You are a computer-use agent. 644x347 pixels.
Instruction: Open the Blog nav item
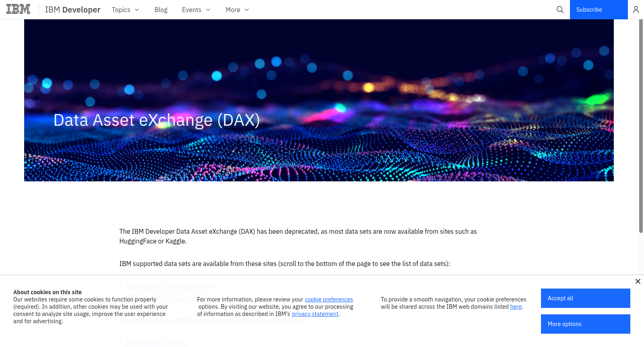point(161,10)
